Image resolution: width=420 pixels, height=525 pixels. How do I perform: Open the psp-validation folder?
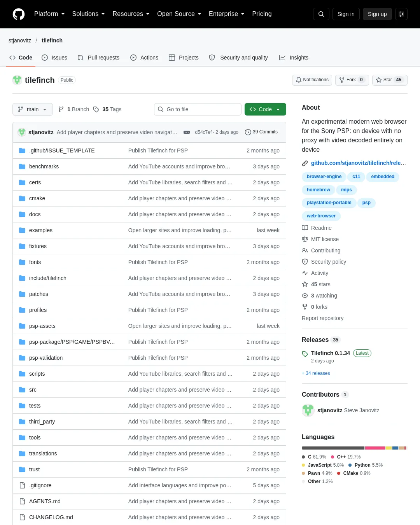point(46,358)
